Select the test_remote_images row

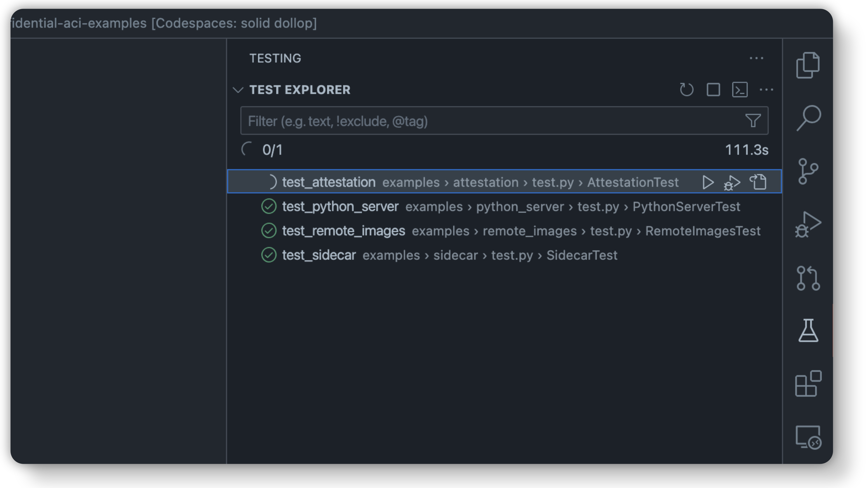(x=504, y=231)
